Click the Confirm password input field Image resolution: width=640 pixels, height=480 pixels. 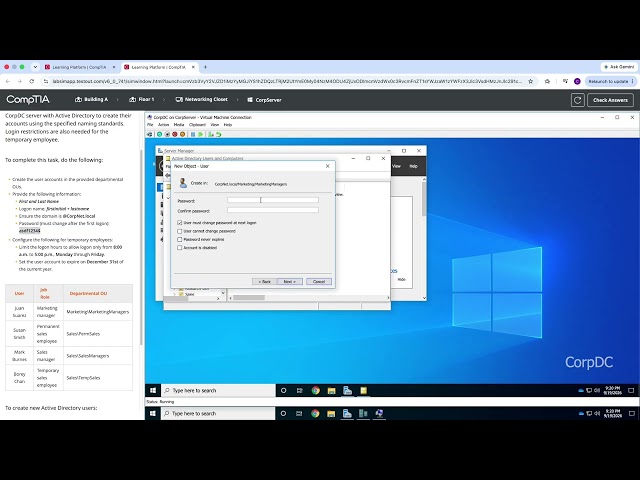pos(273,210)
